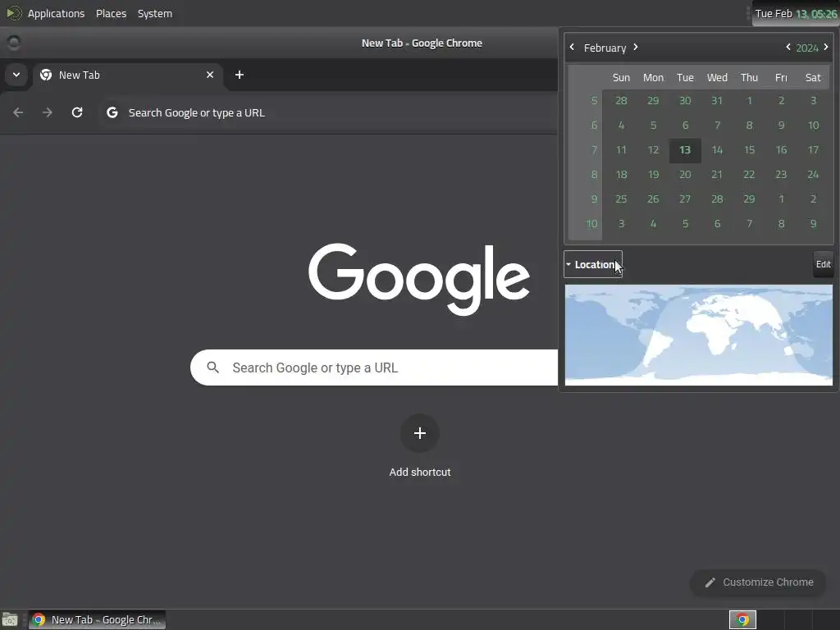This screenshot has width=840, height=630.
Task: Select February 24 in calendar
Action: (x=813, y=175)
